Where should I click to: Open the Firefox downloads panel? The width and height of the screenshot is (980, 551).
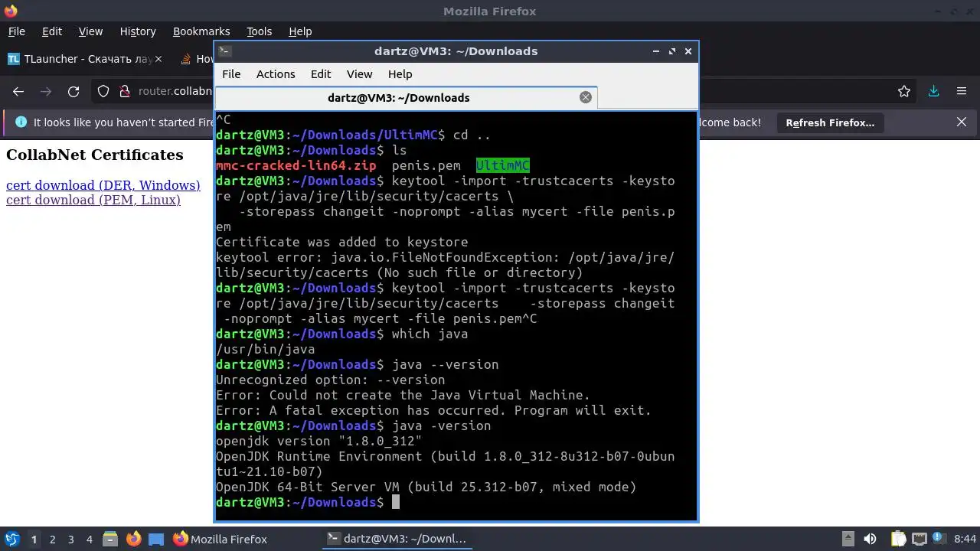point(934,92)
